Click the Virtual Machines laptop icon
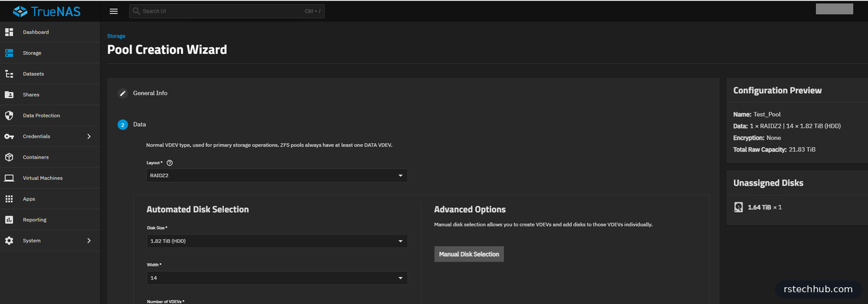This screenshot has width=868, height=304. click(9, 178)
